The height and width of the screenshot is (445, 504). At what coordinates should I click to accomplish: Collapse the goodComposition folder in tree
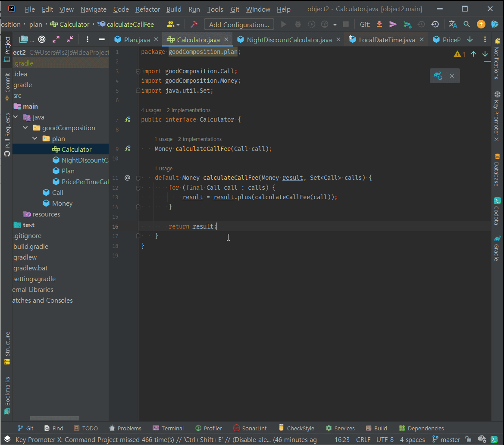pyautogui.click(x=25, y=128)
